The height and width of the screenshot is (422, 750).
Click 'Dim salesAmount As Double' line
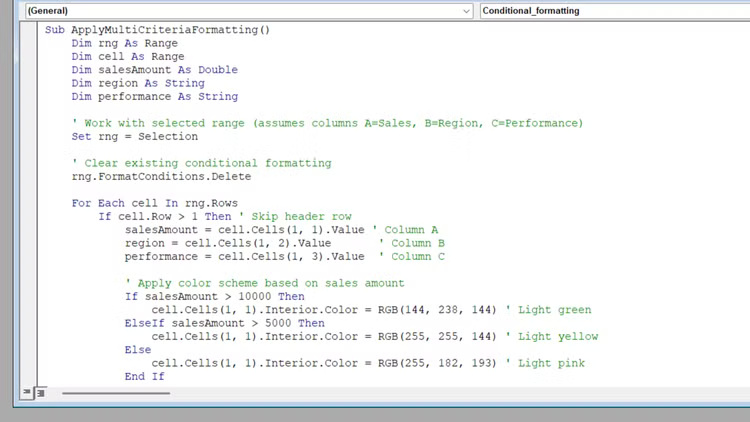click(x=154, y=70)
